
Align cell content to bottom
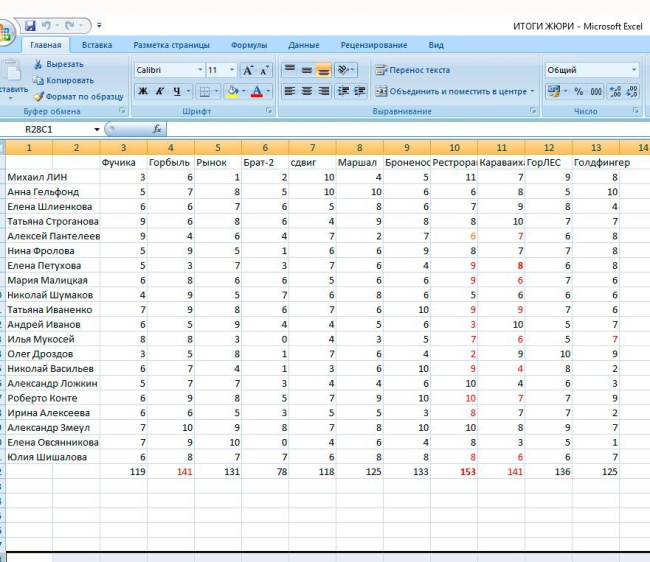tap(323, 70)
